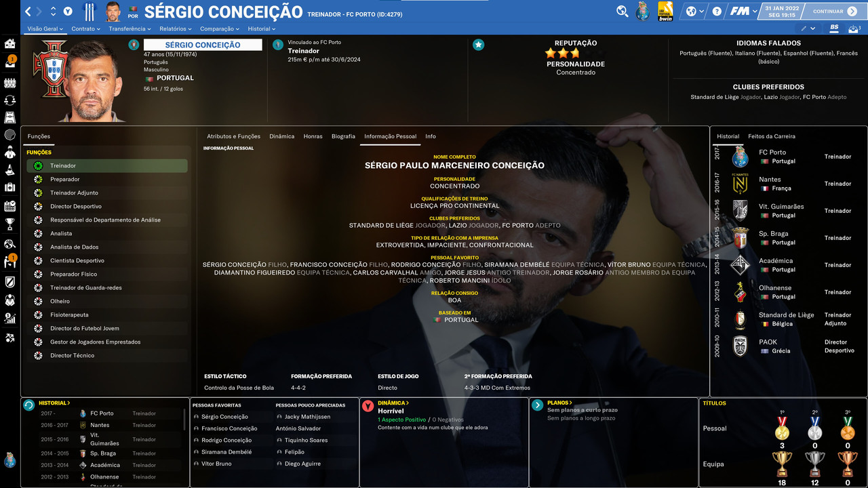Switch to Feitos da Carreira tab
The image size is (868, 488).
tap(772, 136)
